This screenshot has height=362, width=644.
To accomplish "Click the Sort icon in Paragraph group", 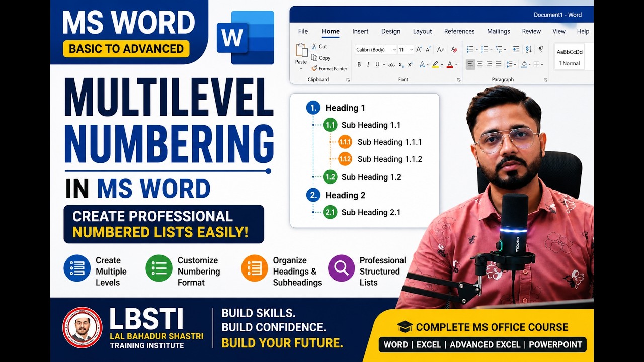I will click(528, 49).
